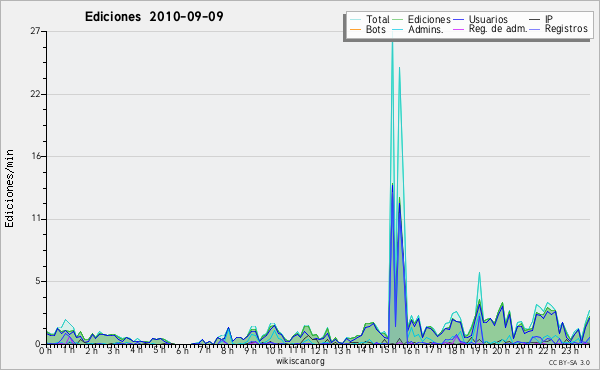The height and width of the screenshot is (370, 600).
Task: Click the "6 h" x-axis label
Action: coord(182,350)
